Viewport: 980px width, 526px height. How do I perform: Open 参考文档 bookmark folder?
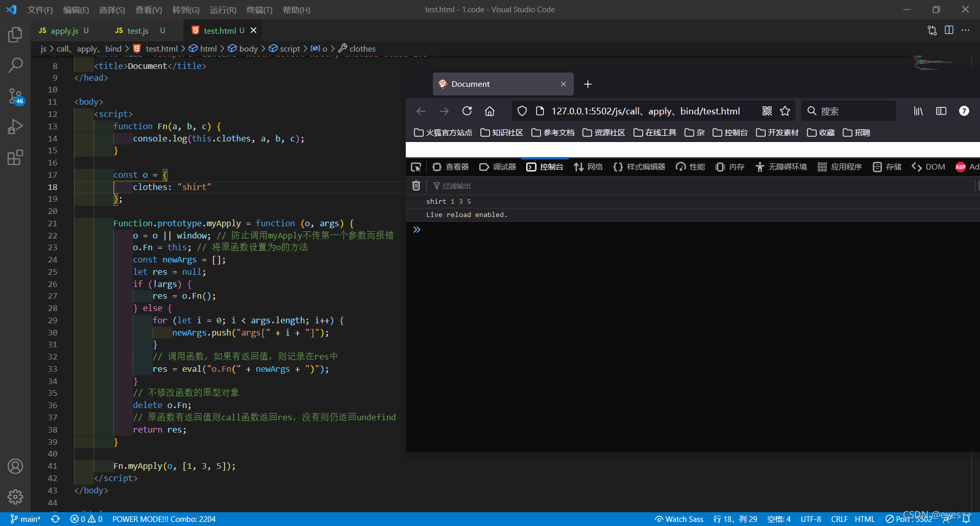553,133
